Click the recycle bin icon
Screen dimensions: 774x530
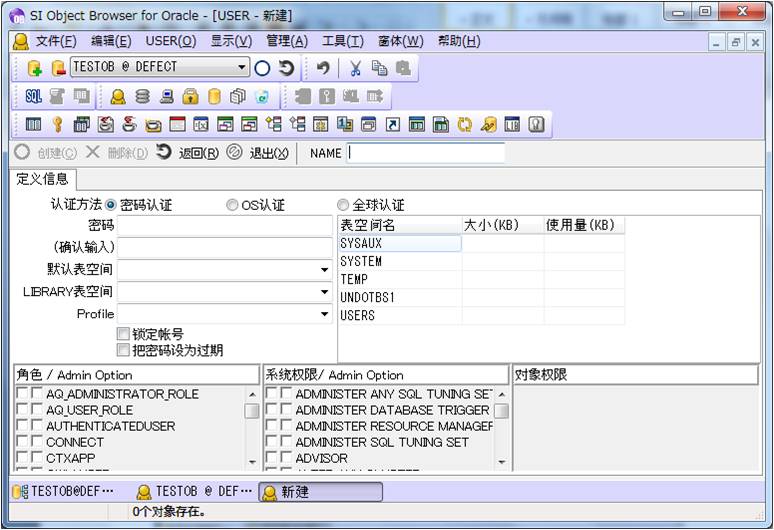point(262,96)
